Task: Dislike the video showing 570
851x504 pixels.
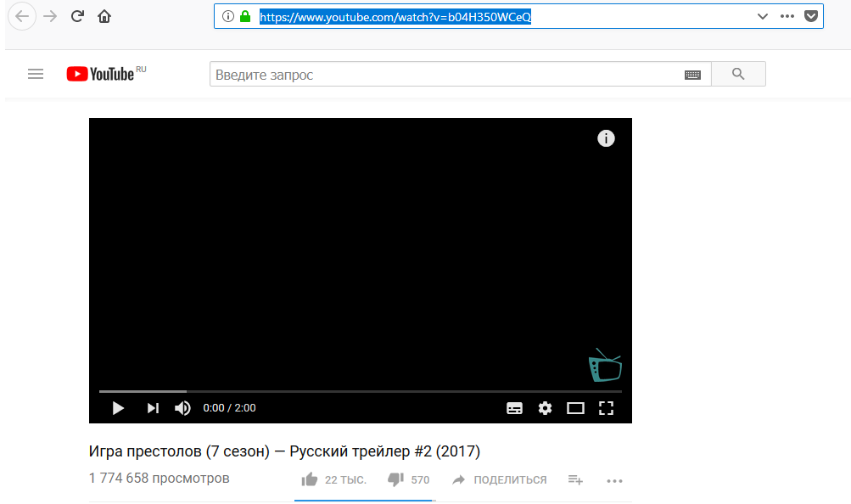Action: coord(409,479)
